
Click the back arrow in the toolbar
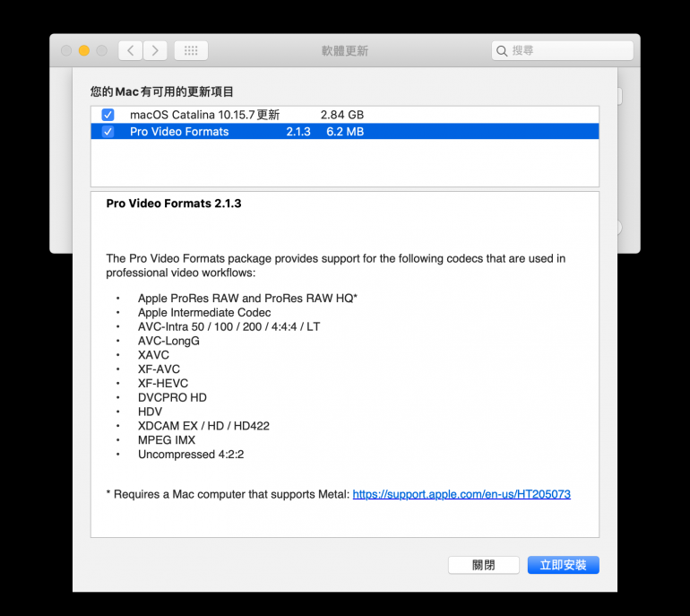(131, 51)
